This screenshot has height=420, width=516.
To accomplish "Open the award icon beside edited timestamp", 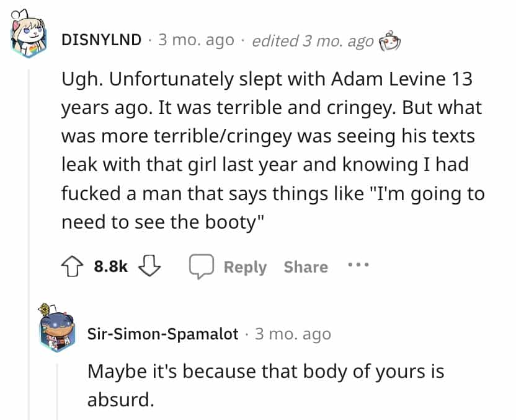I will point(390,40).
